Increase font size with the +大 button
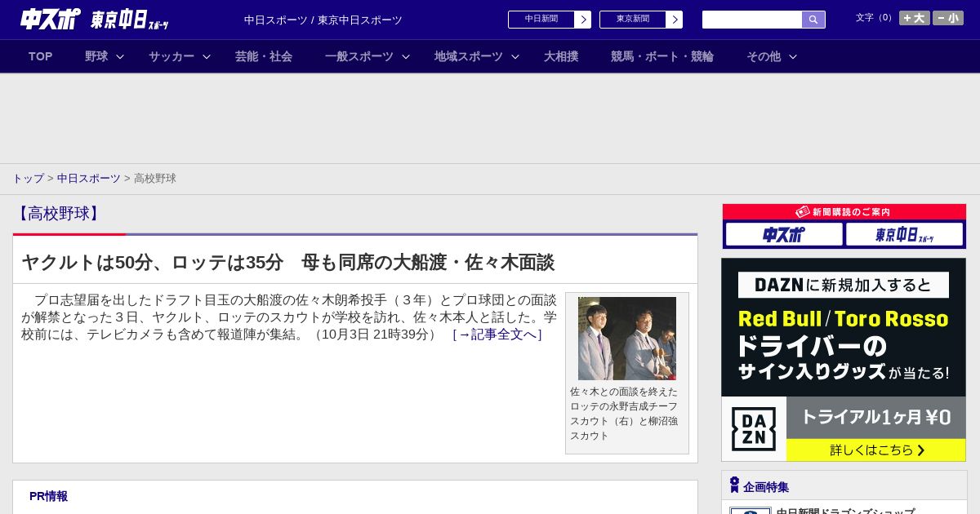The image size is (980, 514). pyautogui.click(x=914, y=18)
